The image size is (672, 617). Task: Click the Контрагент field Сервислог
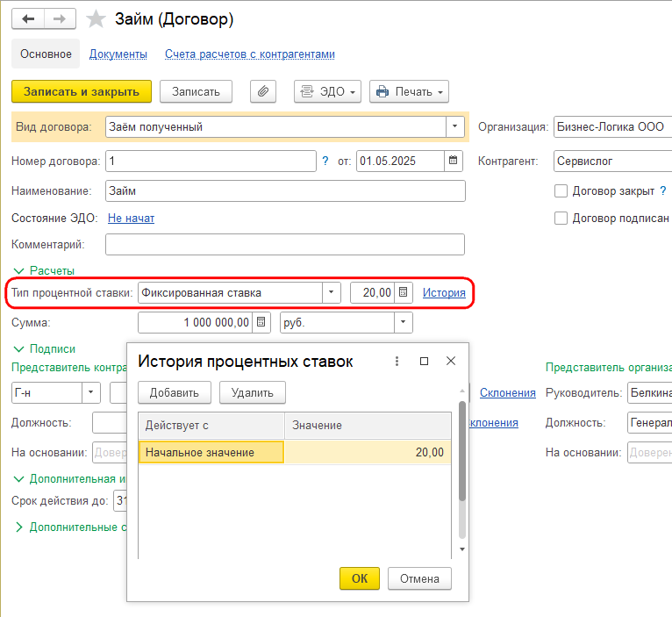(613, 161)
